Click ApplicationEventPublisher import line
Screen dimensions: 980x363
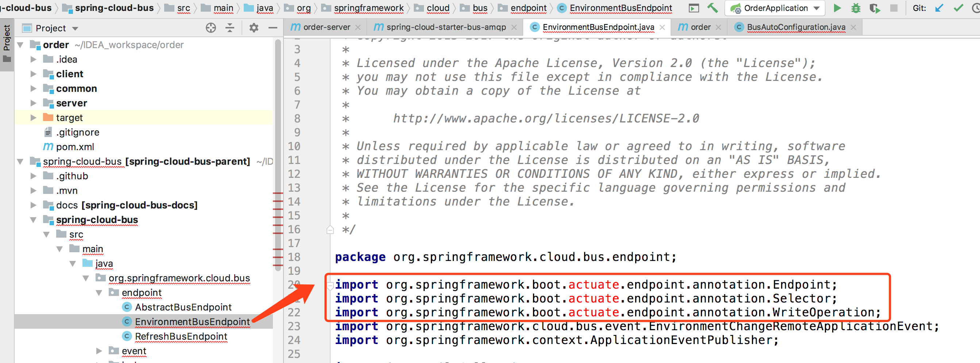(557, 340)
